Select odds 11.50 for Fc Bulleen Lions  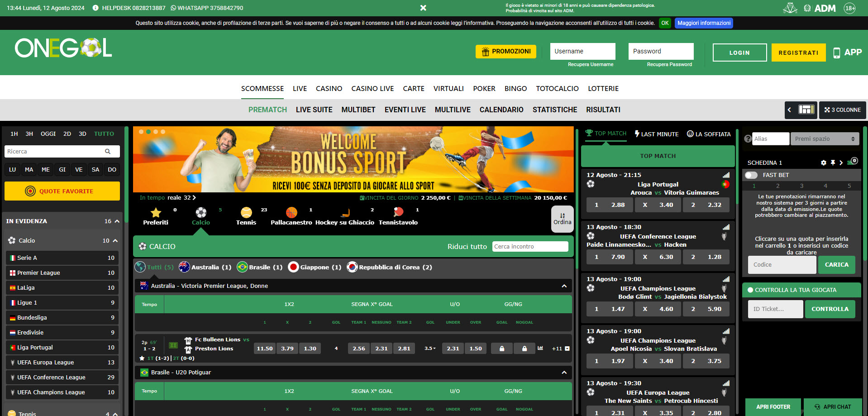tap(265, 349)
